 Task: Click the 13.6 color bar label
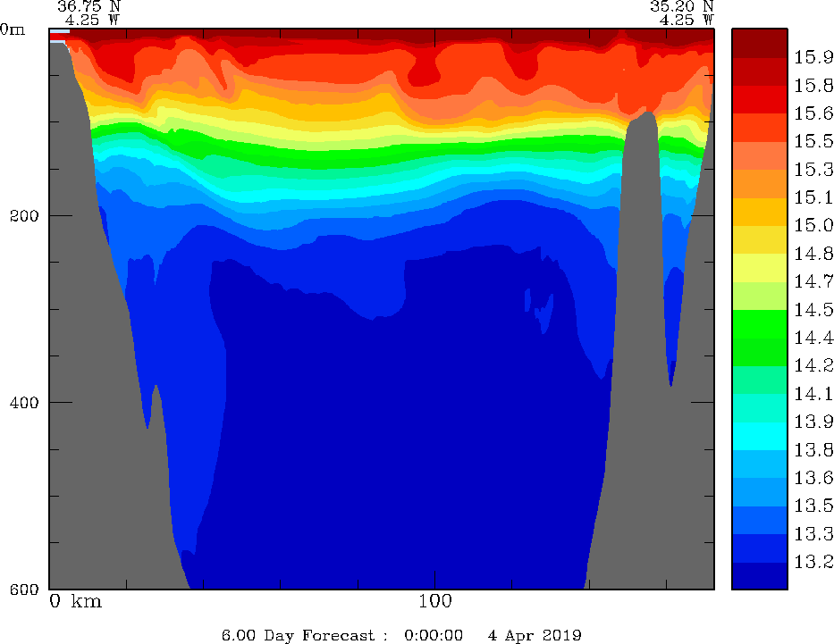point(813,478)
